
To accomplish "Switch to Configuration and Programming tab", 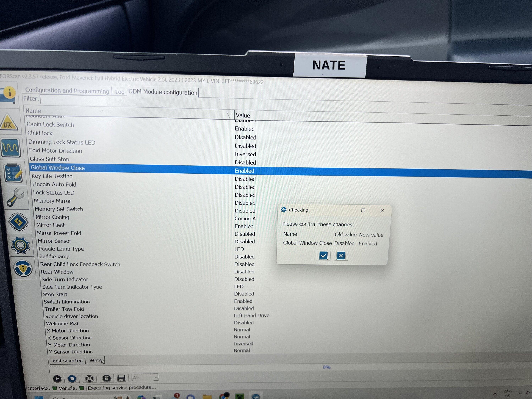I will [x=67, y=91].
